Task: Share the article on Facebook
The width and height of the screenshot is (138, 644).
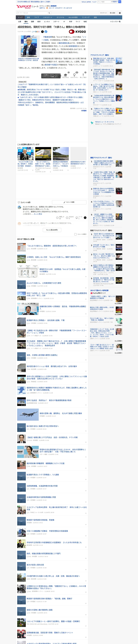Action: point(46,32)
